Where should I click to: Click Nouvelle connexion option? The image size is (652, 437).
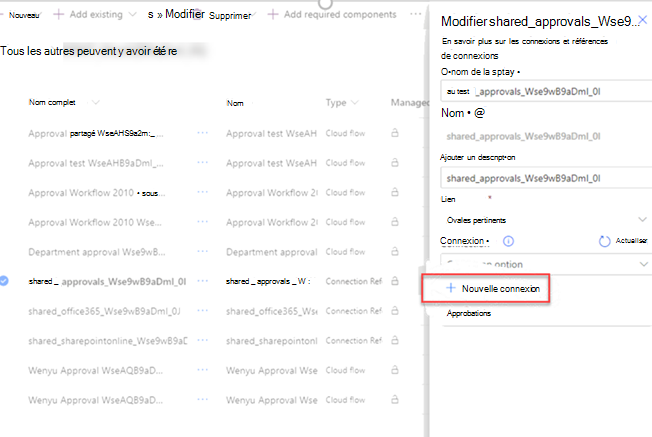pos(486,288)
